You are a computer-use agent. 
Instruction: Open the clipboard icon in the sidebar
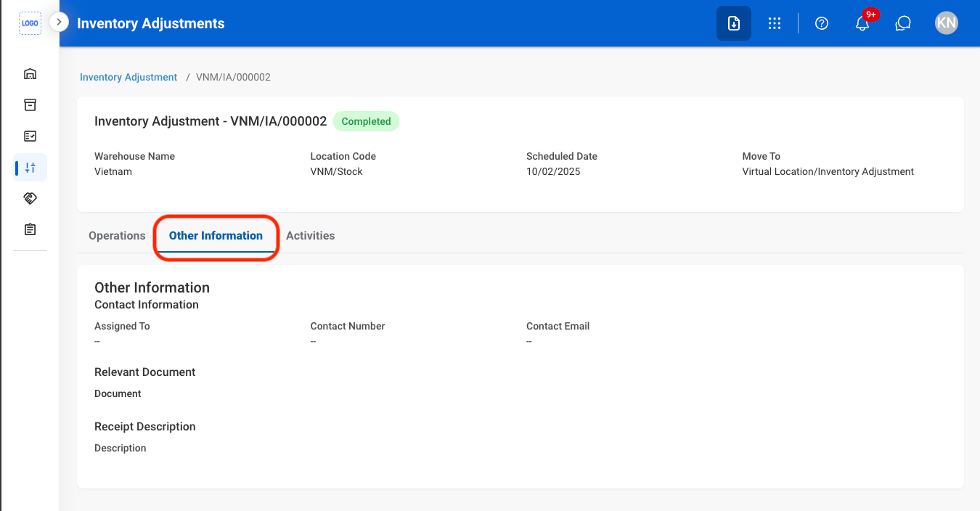click(x=30, y=229)
